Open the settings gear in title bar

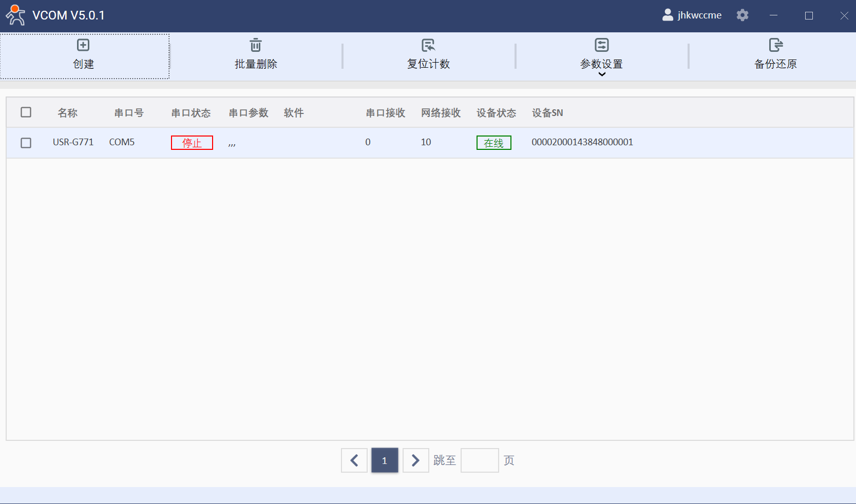point(742,15)
